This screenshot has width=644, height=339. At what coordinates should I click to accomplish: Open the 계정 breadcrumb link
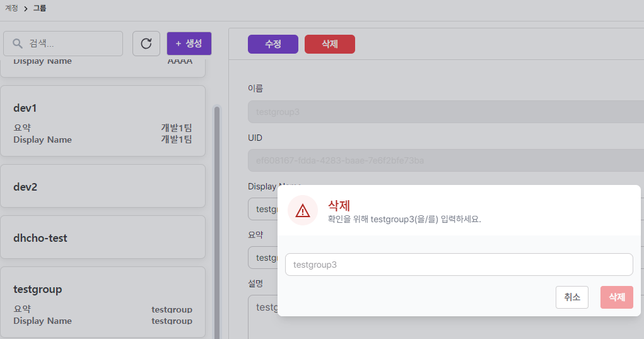pyautogui.click(x=11, y=8)
